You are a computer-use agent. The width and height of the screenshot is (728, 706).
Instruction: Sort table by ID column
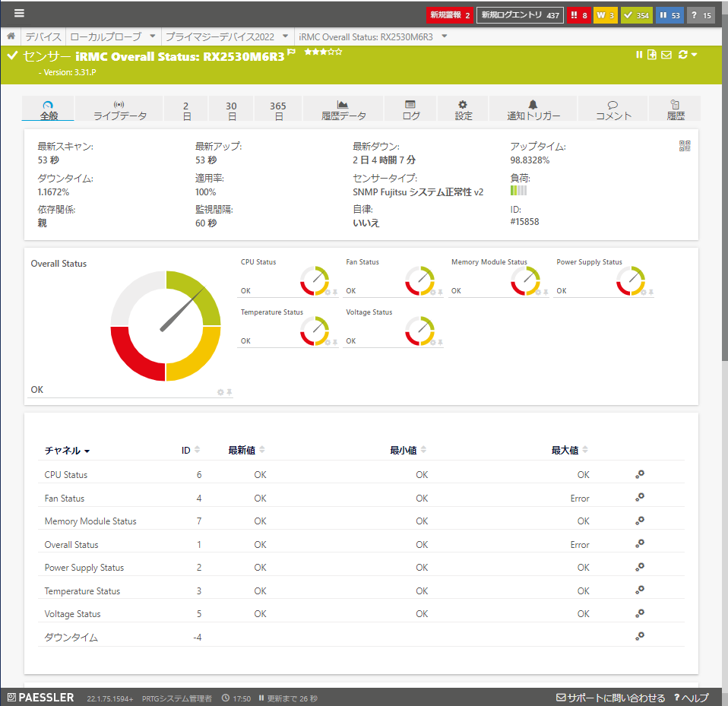[x=190, y=450]
